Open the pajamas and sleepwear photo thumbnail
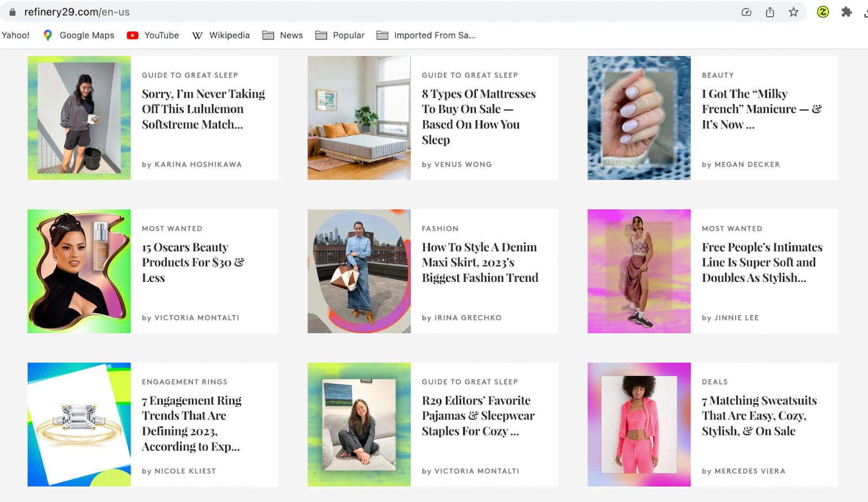Screen dimensions: 868x502 tap(359, 424)
